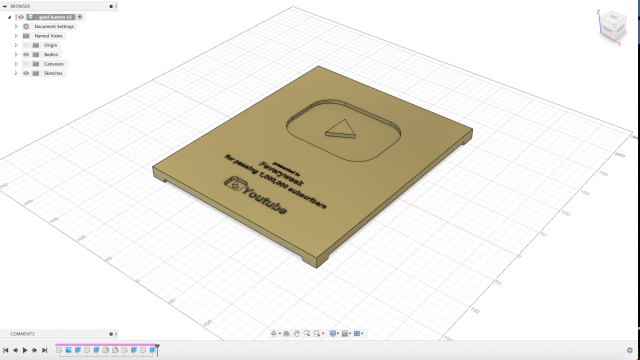Select the Pan hand tool

click(x=297, y=333)
